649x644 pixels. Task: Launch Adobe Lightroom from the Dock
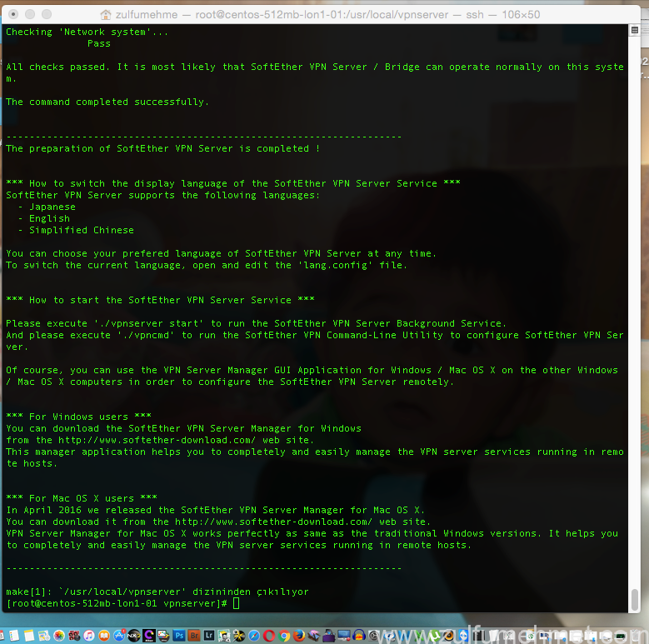(x=208, y=636)
